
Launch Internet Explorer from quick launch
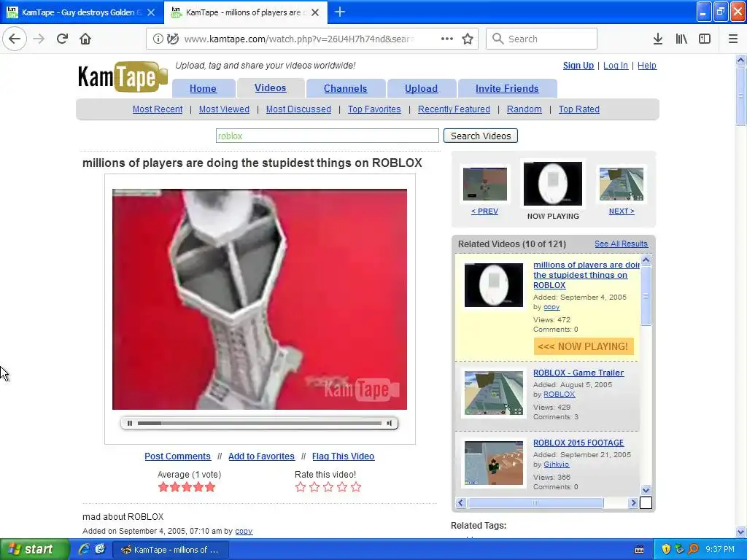pyautogui.click(x=84, y=550)
